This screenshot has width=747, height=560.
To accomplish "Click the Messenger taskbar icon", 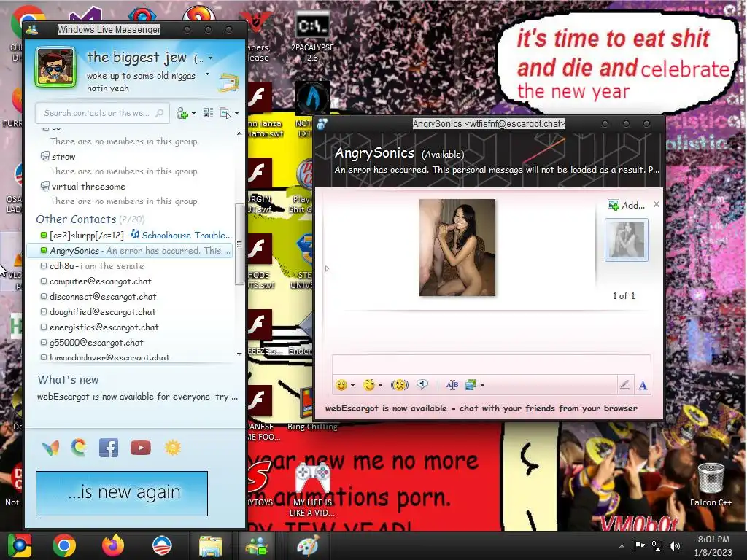I will [x=257, y=545].
